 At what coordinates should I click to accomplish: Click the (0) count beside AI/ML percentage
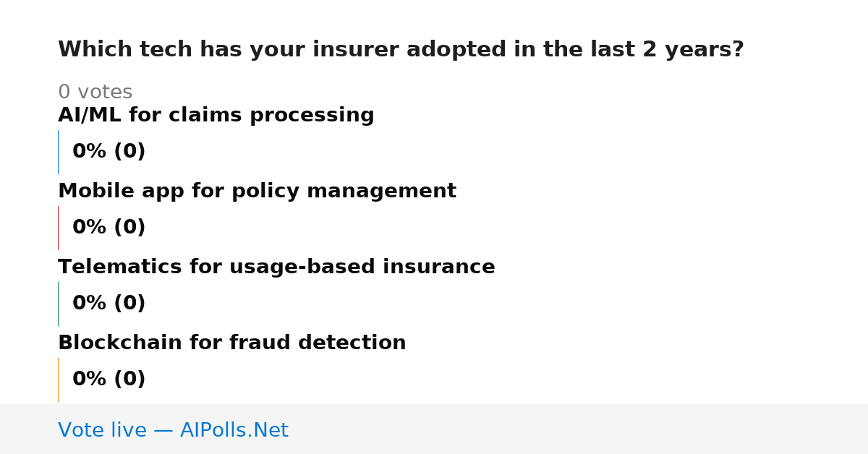point(129,152)
